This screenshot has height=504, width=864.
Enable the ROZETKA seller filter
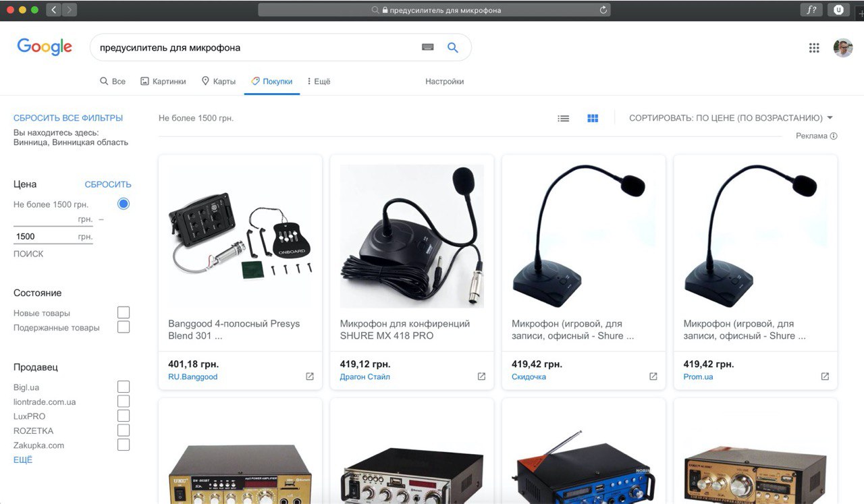coord(124,430)
